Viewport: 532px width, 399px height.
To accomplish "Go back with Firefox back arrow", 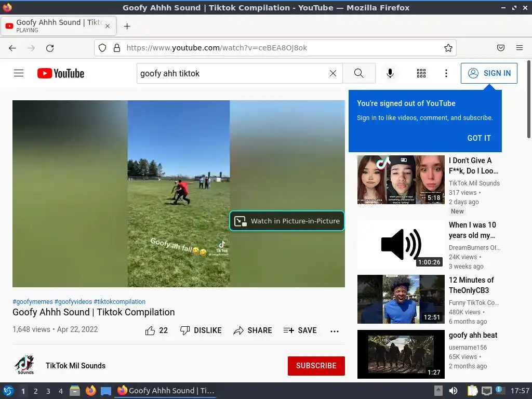I will click(x=12, y=48).
